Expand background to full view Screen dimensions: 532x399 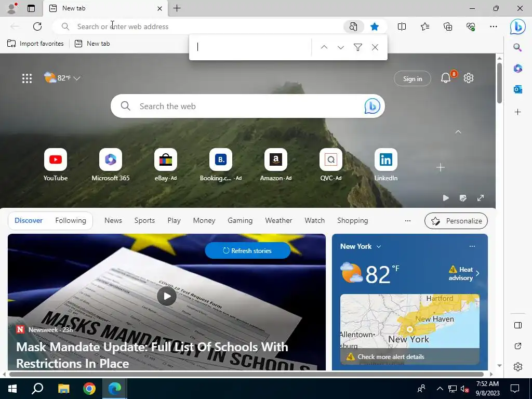pos(481,198)
